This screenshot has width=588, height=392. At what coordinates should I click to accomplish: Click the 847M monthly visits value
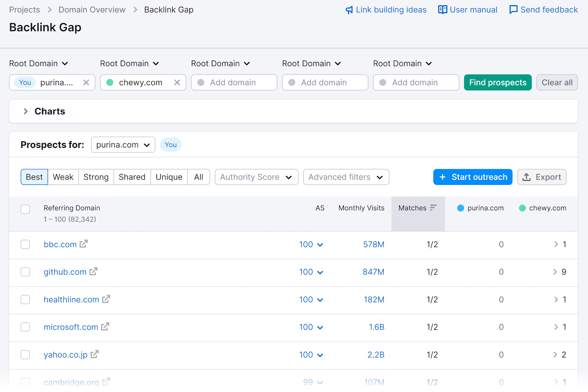point(373,272)
